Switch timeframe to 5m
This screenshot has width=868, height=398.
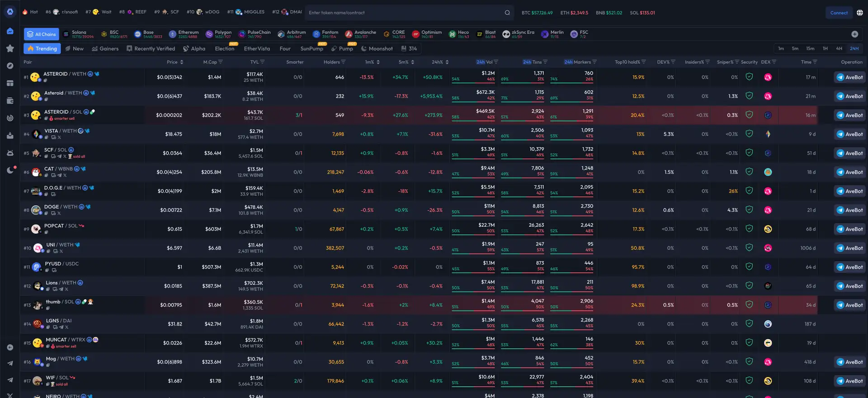pyautogui.click(x=795, y=48)
